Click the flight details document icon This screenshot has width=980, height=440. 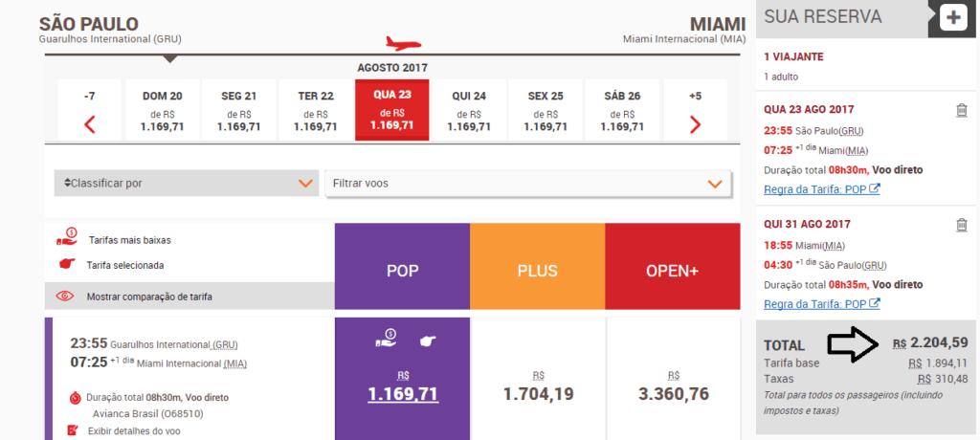(x=73, y=430)
